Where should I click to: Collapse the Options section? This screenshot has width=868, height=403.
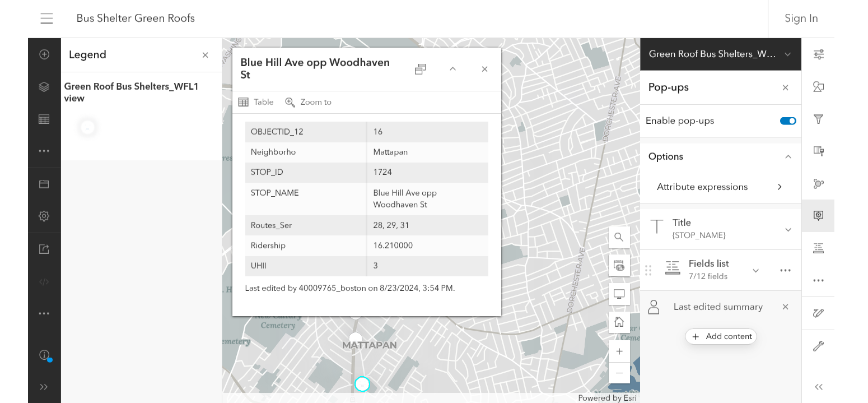(788, 157)
